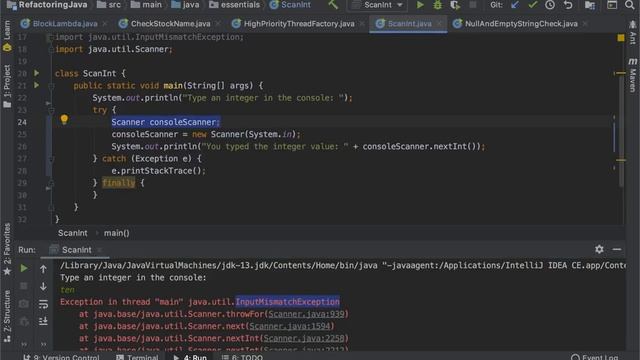This screenshot has height=360, width=640.
Task: Open Run panel settings gear icon
Action: pyautogui.click(x=599, y=249)
